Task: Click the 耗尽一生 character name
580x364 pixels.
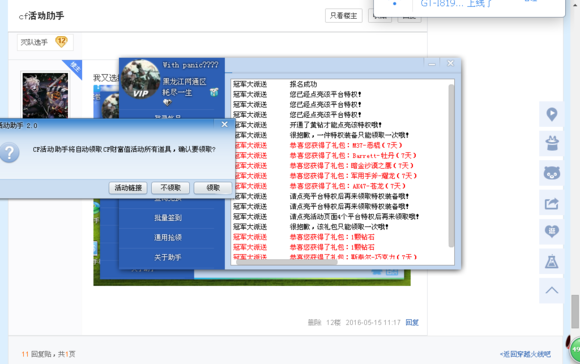Action: [177, 92]
